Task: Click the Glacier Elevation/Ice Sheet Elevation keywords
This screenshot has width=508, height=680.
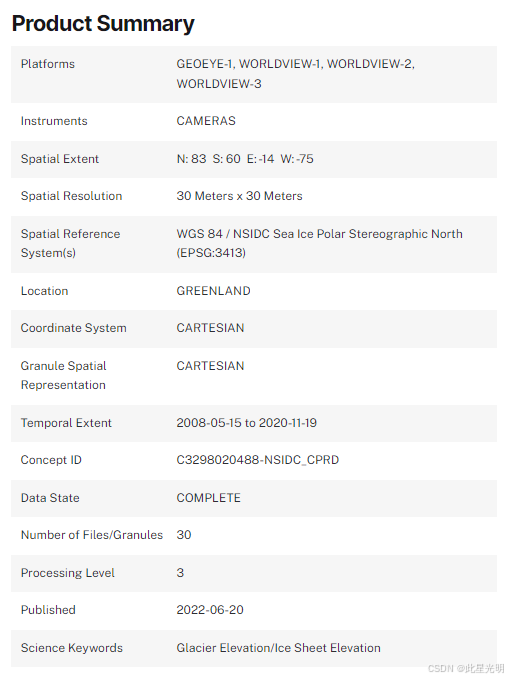Action: (279, 648)
